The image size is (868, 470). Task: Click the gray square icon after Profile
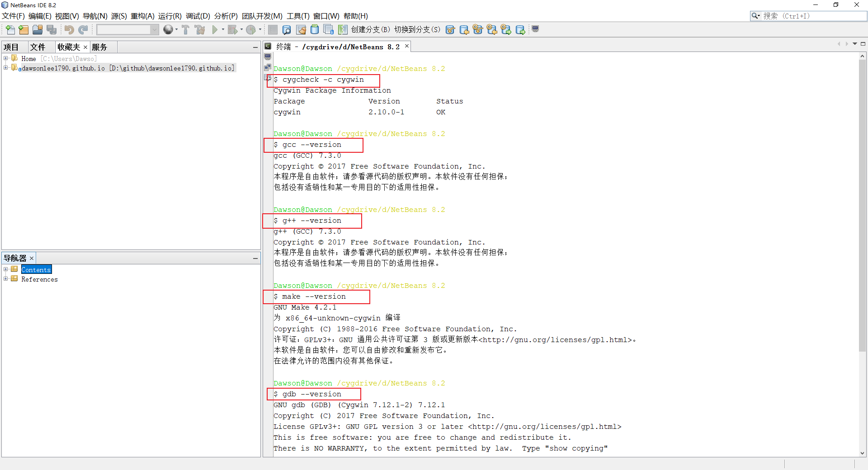[273, 30]
